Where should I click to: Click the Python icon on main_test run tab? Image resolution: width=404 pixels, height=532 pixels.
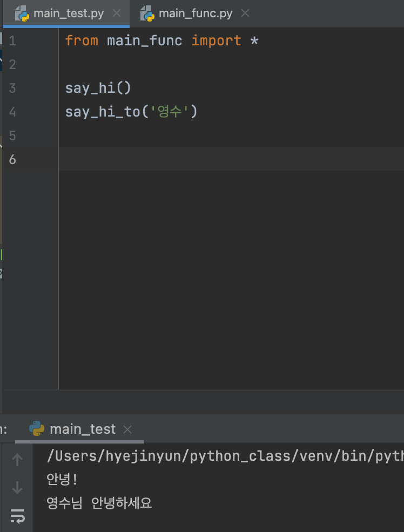pos(37,428)
